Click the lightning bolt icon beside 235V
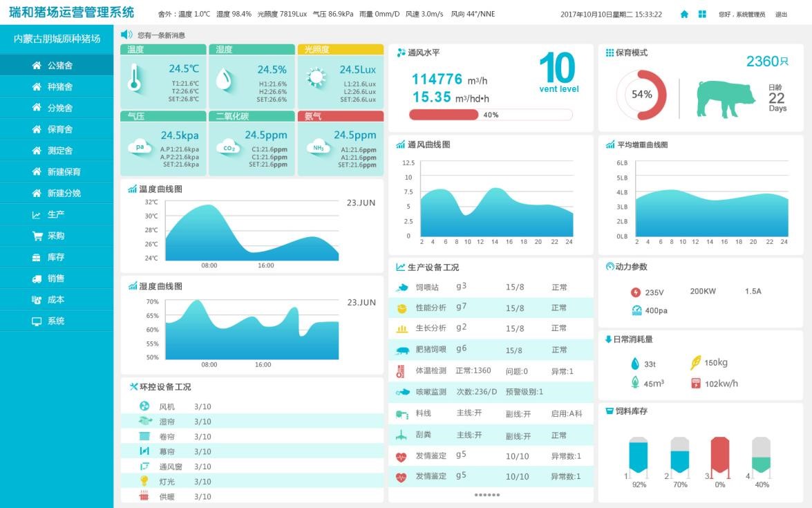This screenshot has width=812, height=508. pos(636,292)
